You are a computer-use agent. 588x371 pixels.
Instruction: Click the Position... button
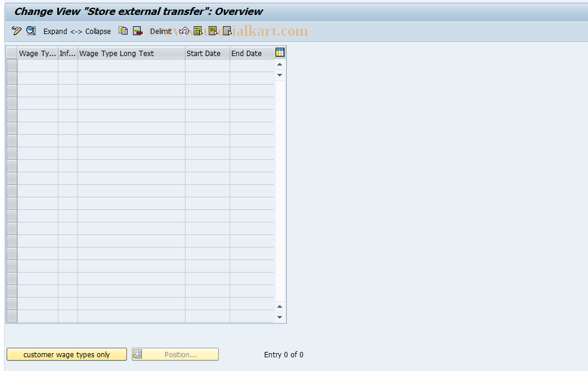(x=175, y=354)
